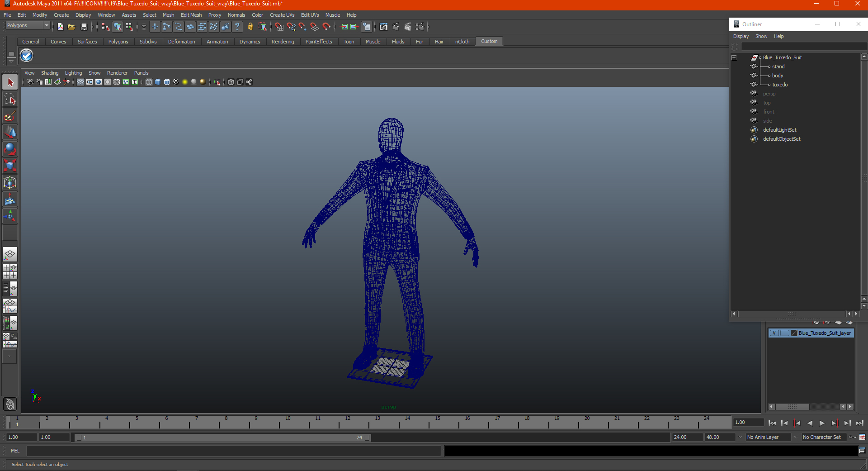The height and width of the screenshot is (471, 868).
Task: Select by object type mode icon
Action: [118, 27]
